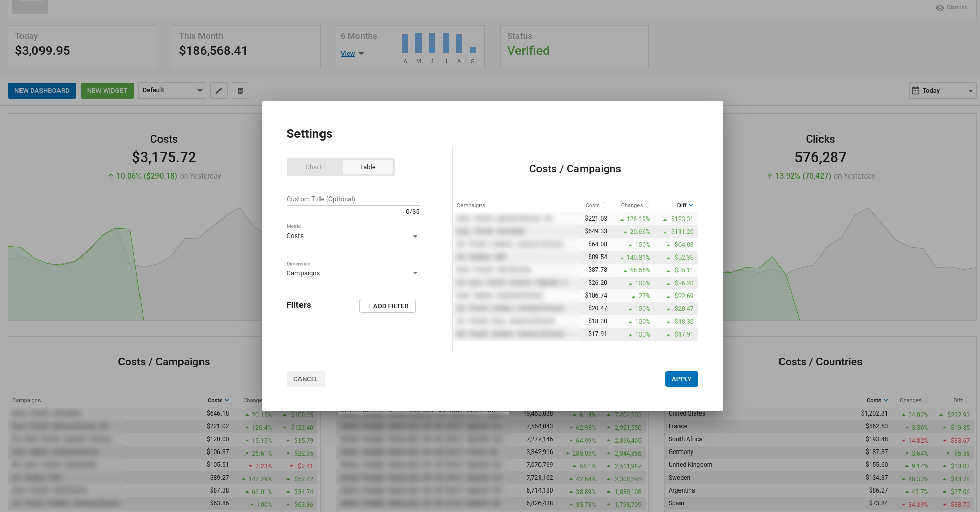Expand the 6 Months View dropdown arrow
This screenshot has width=980, height=512.
coord(361,54)
